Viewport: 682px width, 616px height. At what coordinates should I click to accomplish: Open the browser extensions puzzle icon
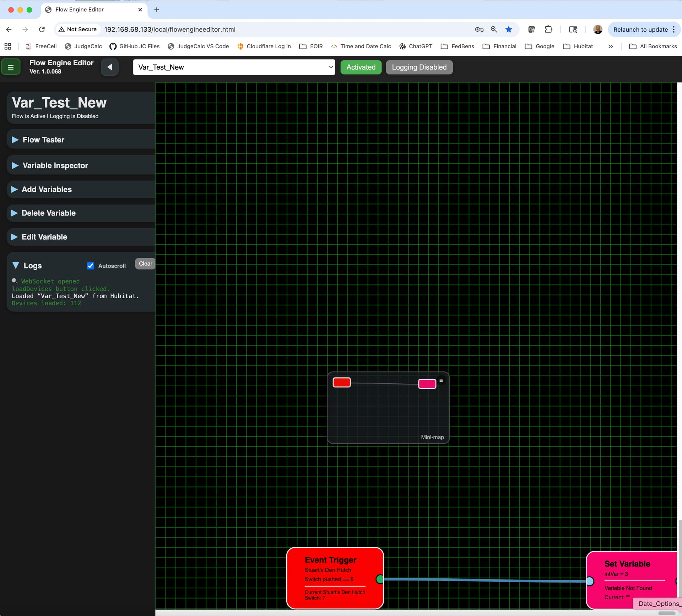[548, 29]
